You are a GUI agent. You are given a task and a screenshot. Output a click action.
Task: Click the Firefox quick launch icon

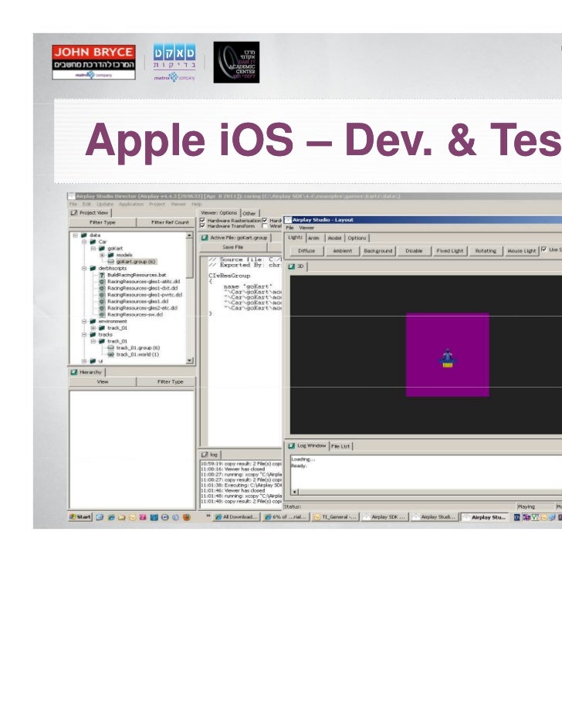click(x=187, y=516)
